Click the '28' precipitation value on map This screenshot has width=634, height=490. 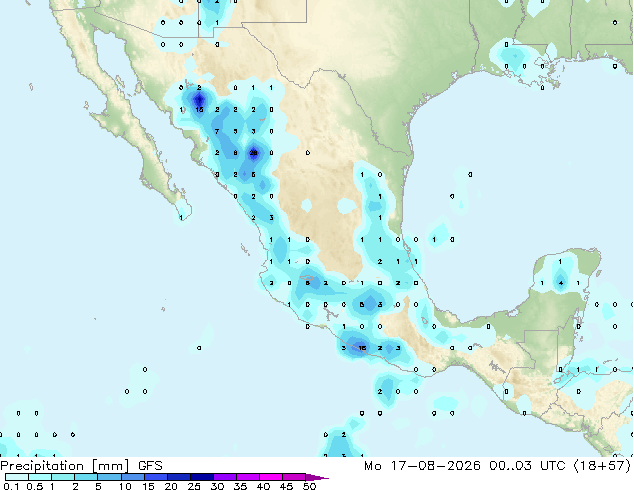point(254,153)
